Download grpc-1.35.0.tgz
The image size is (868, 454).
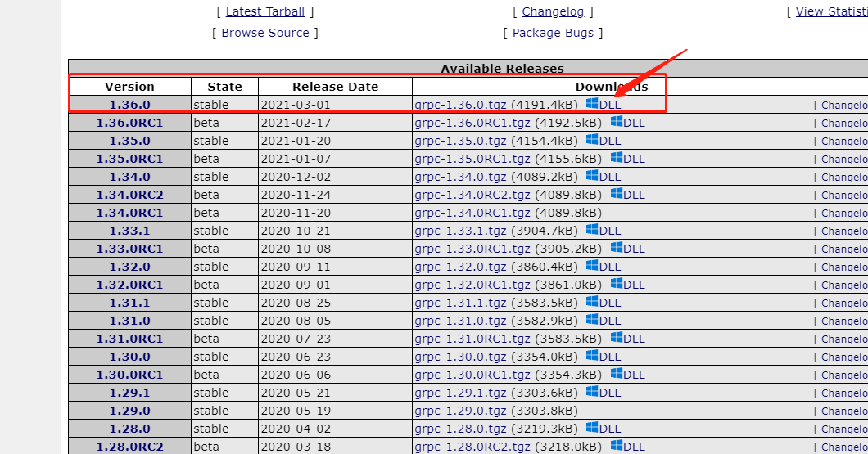(x=460, y=141)
